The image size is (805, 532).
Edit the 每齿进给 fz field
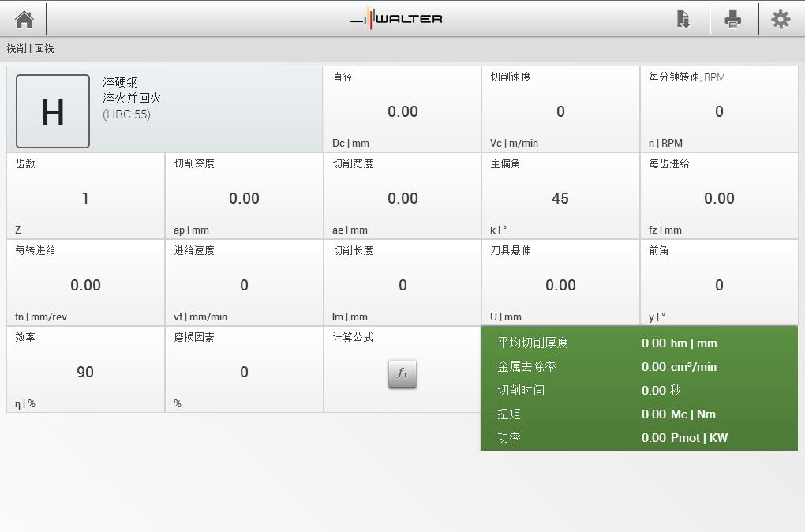click(x=719, y=198)
